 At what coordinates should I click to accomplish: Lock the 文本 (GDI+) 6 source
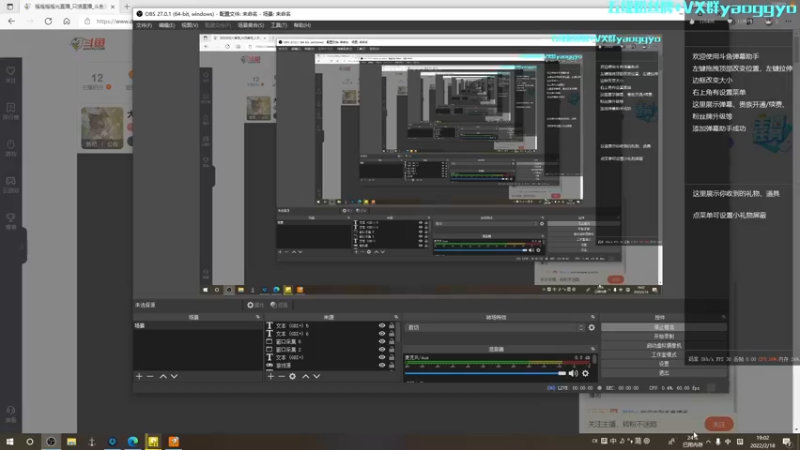point(392,334)
